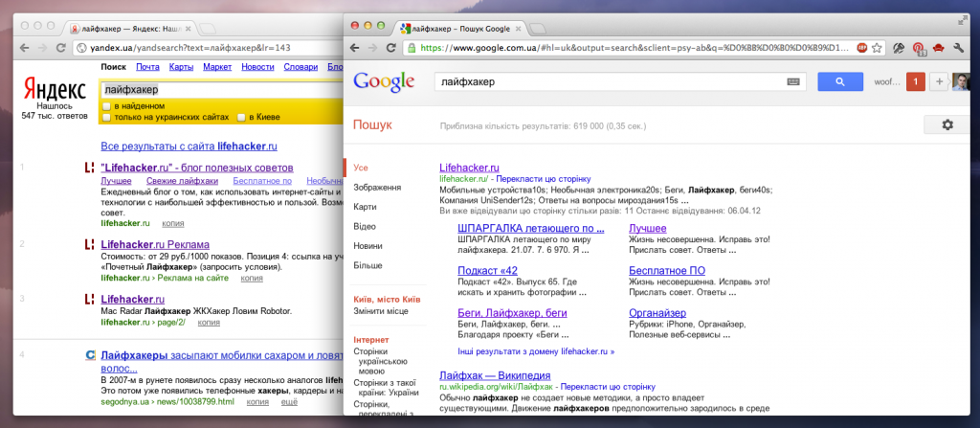980x428 pixels.
Task: Select 'Новини' in the Google sidebar
Action: [x=367, y=246]
